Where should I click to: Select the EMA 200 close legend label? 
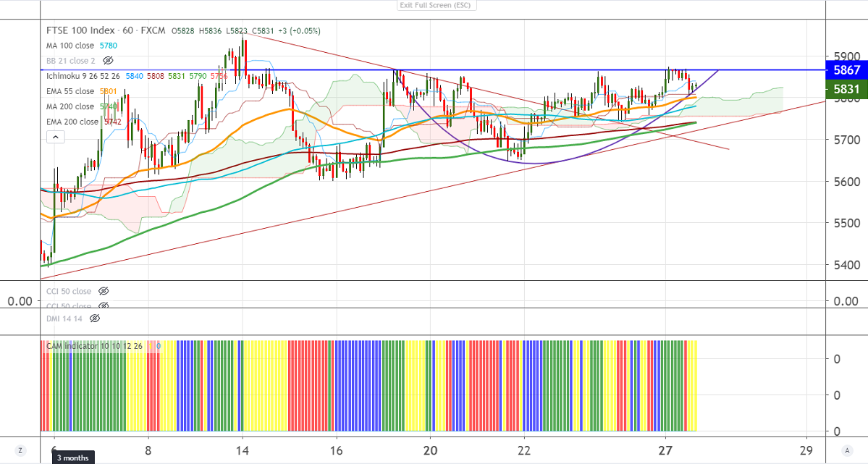(x=72, y=122)
